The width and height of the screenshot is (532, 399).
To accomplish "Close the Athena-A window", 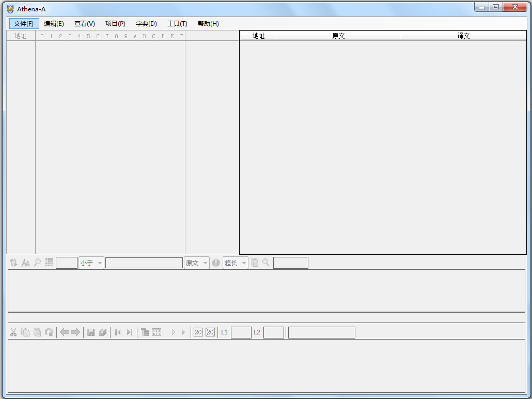I will (x=515, y=7).
